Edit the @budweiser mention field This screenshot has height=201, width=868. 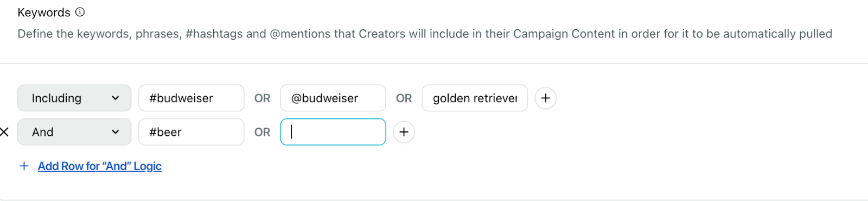333,98
